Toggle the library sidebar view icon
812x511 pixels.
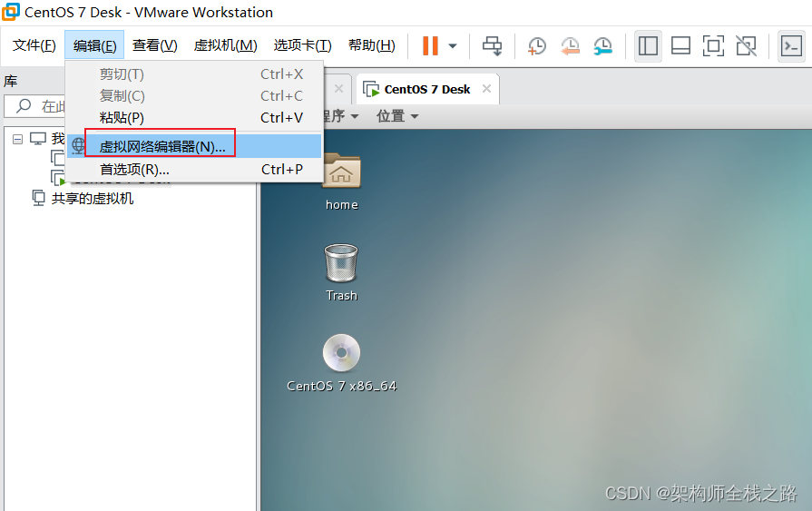point(648,45)
